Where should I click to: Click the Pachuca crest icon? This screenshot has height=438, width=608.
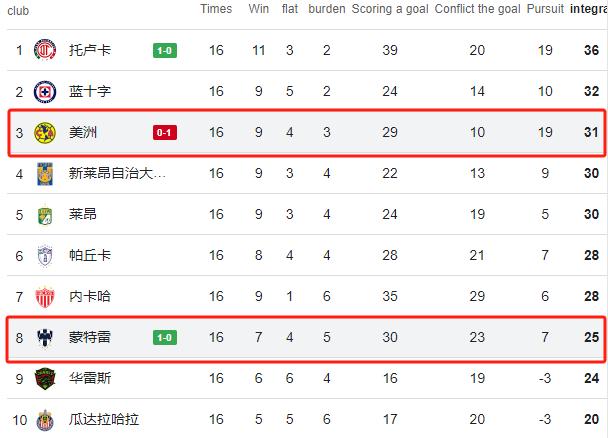45,256
